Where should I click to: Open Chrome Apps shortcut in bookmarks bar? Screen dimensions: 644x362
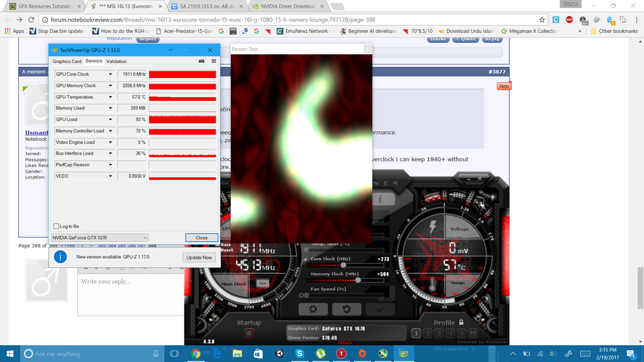pyautogui.click(x=14, y=31)
